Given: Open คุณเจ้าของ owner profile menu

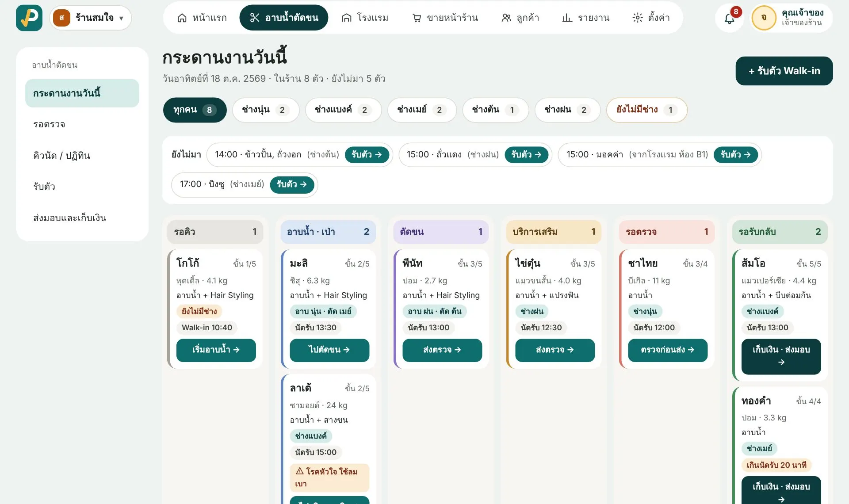Looking at the screenshot, I should tap(792, 18).
